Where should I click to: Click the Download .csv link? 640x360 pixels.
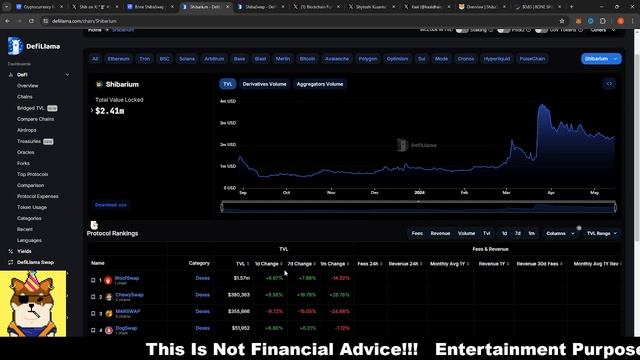111,205
